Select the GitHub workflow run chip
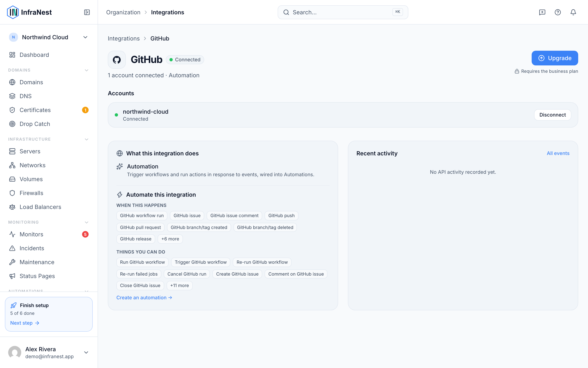The width and height of the screenshot is (588, 368). click(x=142, y=216)
